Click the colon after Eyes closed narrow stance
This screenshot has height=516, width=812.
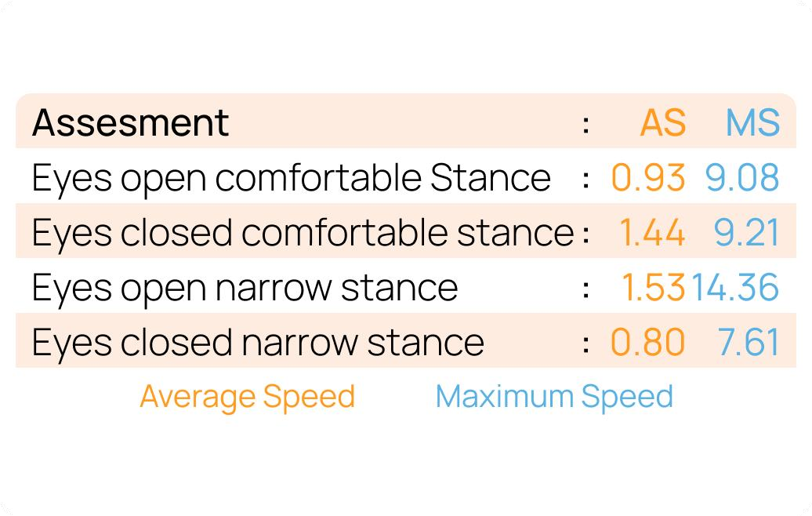point(585,343)
